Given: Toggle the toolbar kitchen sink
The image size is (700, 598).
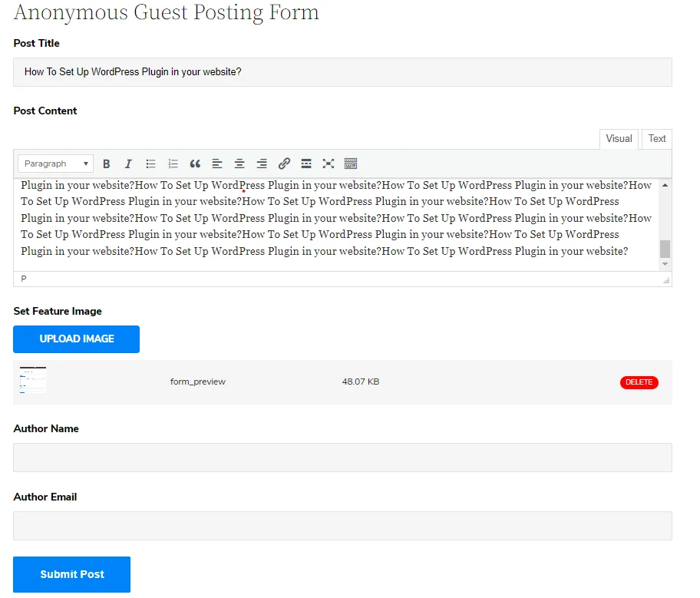Looking at the screenshot, I should [x=351, y=164].
